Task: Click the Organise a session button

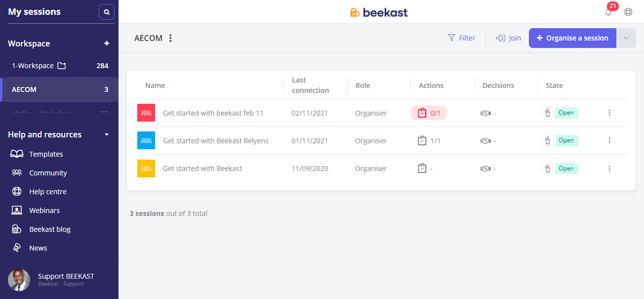Action: tap(572, 38)
